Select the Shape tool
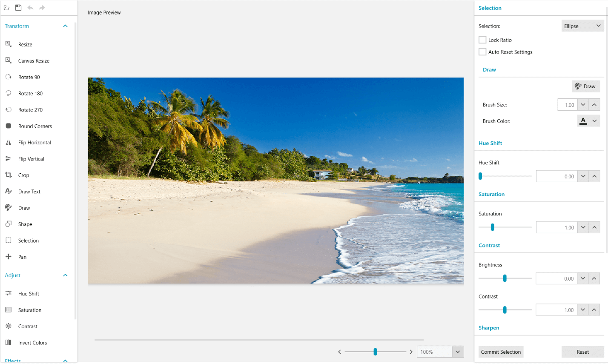Screen dimensions: 608x364 point(25,224)
